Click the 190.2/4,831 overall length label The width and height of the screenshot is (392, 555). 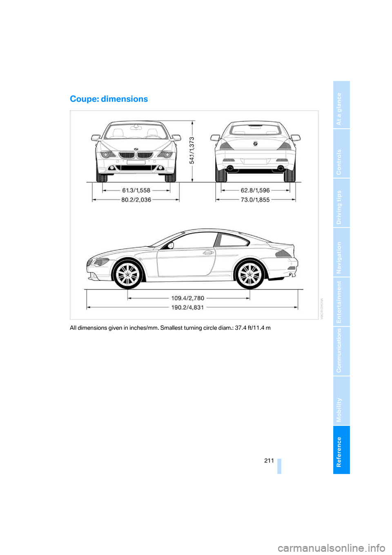[x=187, y=307]
